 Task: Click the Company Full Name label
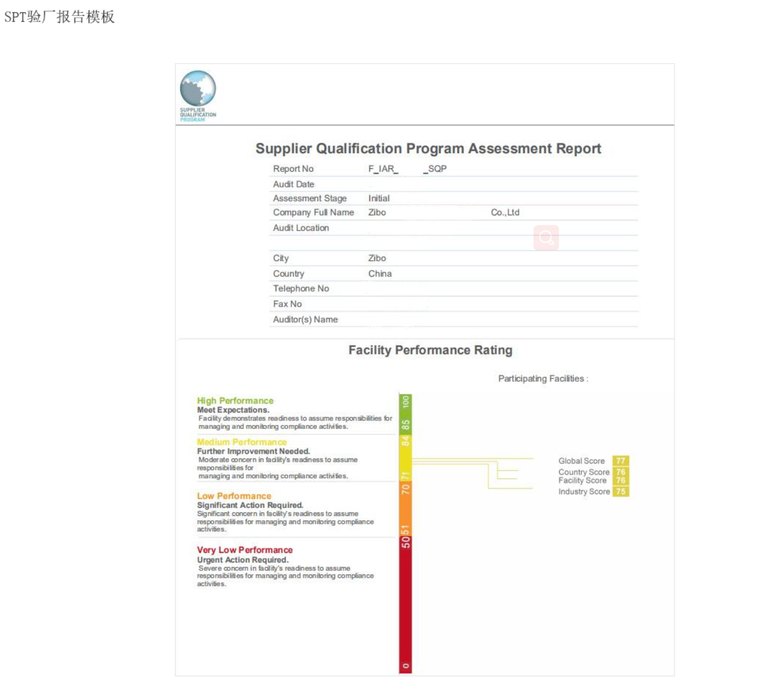pos(314,212)
